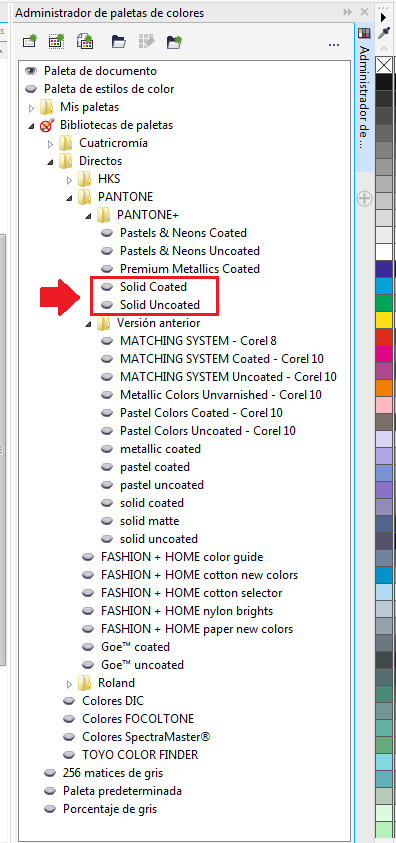Click the grayed-out palette editor icon
The width and height of the screenshot is (396, 843).
[x=146, y=41]
